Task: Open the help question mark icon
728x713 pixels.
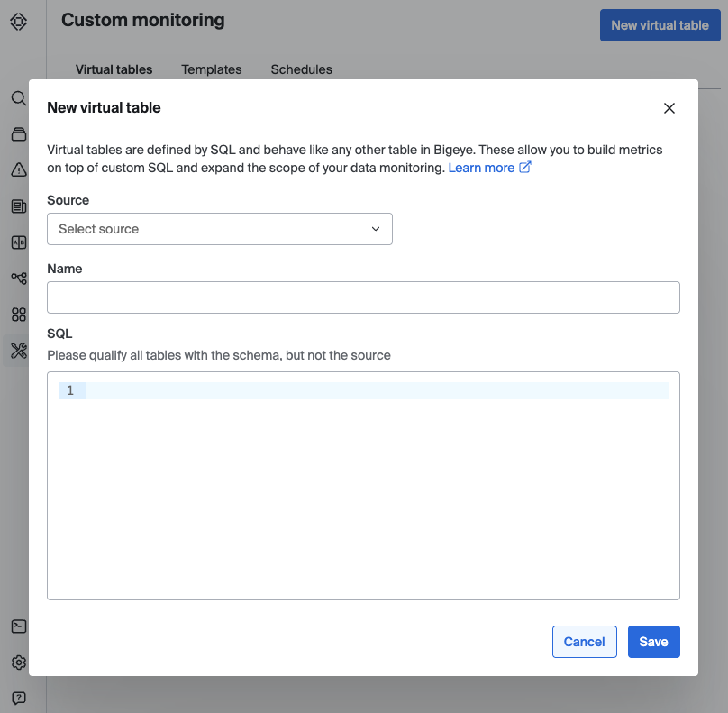Action: pyautogui.click(x=19, y=699)
